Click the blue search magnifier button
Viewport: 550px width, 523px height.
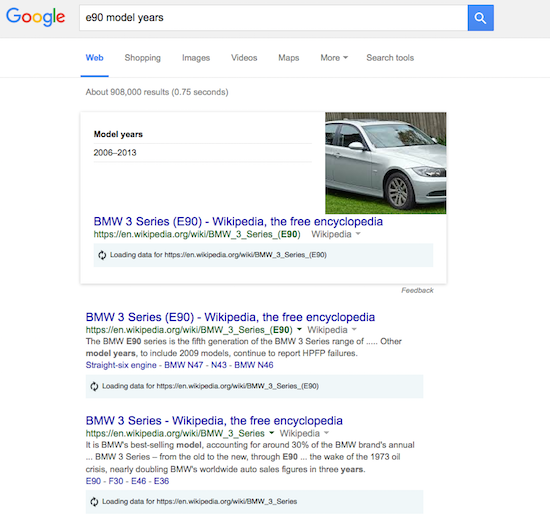480,18
